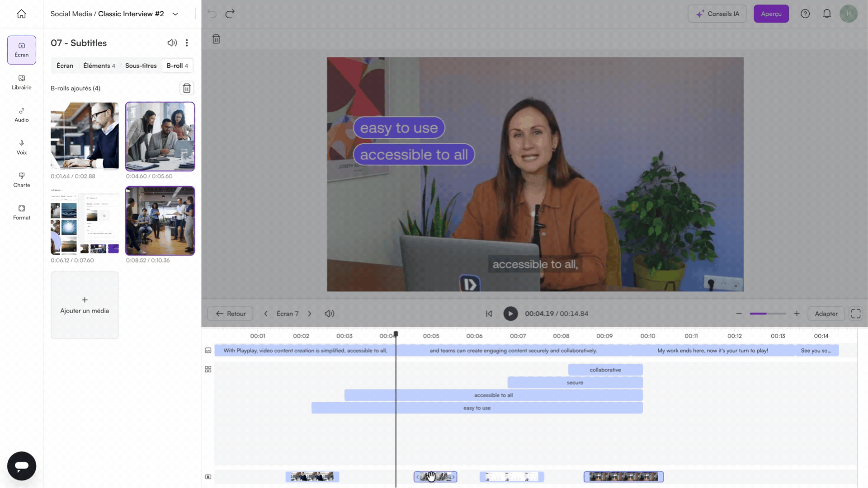Go to the home page icon

(x=21, y=14)
